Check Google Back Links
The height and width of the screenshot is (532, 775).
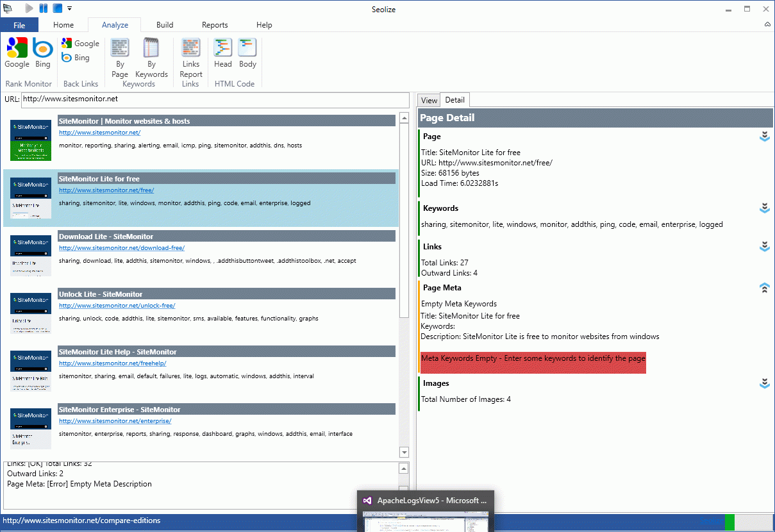pos(81,44)
